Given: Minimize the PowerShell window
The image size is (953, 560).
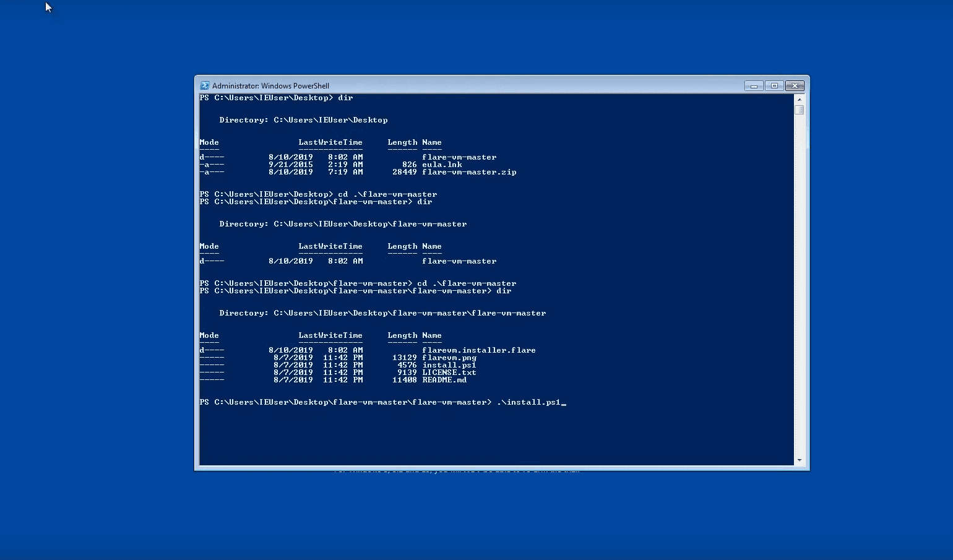Looking at the screenshot, I should [x=753, y=85].
